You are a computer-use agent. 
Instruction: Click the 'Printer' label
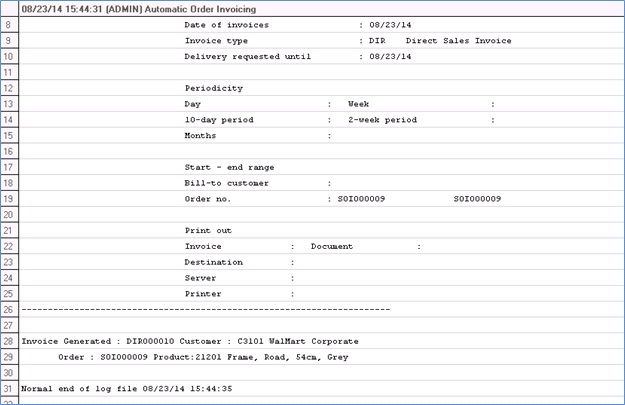(203, 294)
